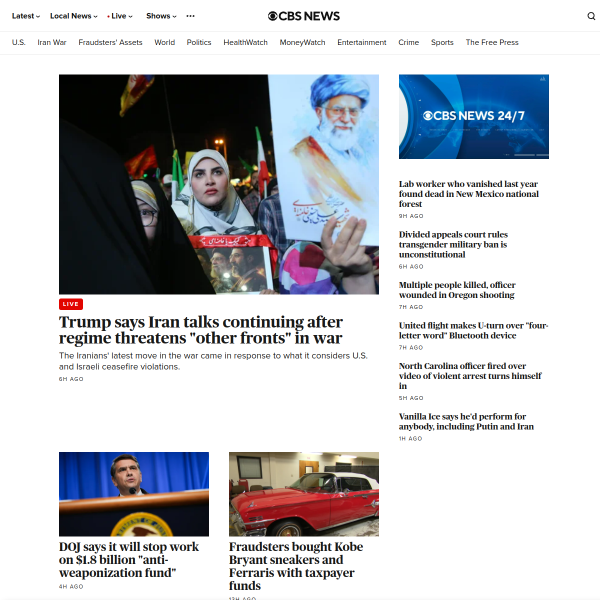This screenshot has width=600, height=600.
Task: Switch to the Politics section
Action: [x=199, y=42]
